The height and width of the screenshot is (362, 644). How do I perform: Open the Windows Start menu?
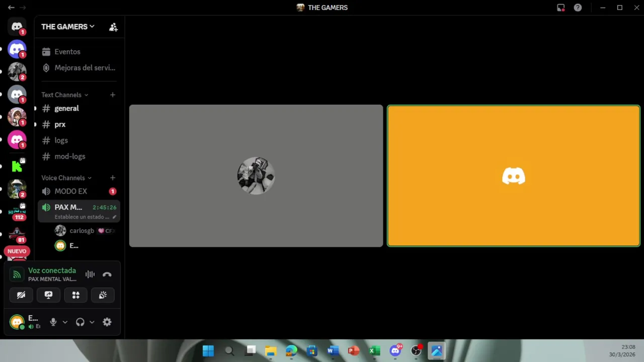click(208, 351)
